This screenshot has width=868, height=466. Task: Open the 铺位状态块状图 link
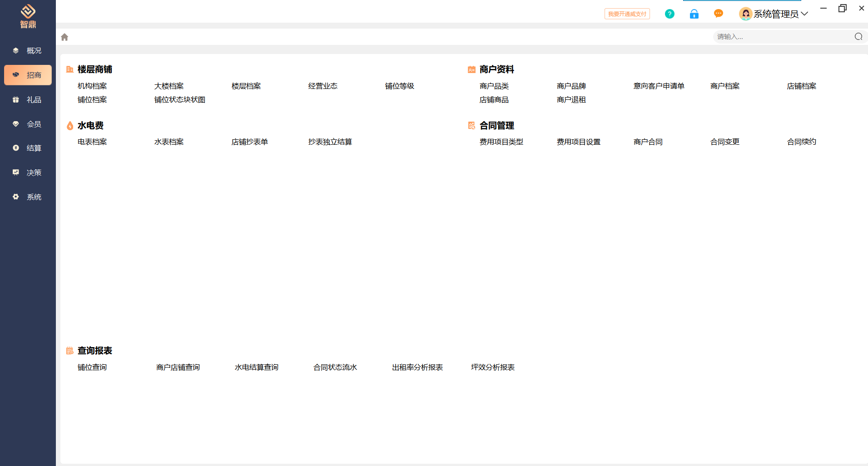[x=180, y=100]
